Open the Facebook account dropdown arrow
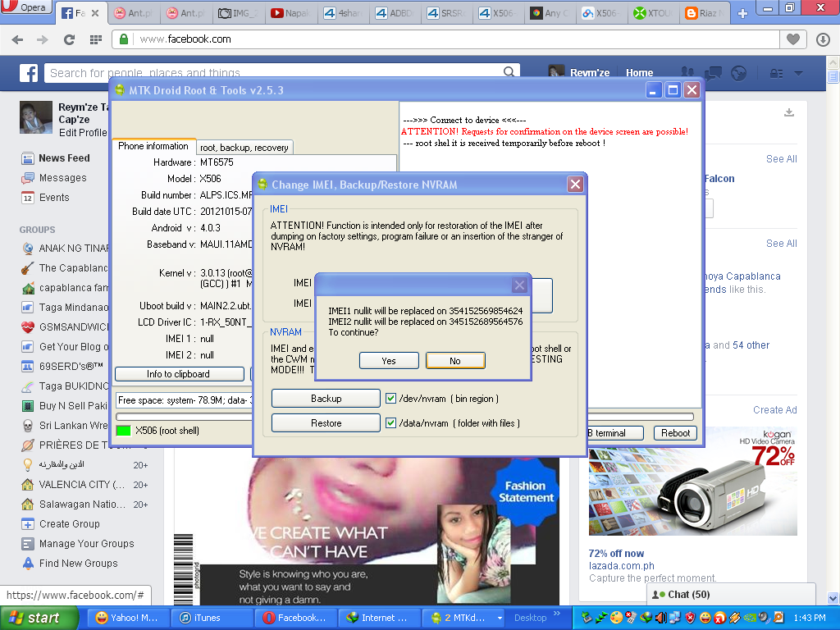Screen dimensions: 840x630 coord(798,73)
